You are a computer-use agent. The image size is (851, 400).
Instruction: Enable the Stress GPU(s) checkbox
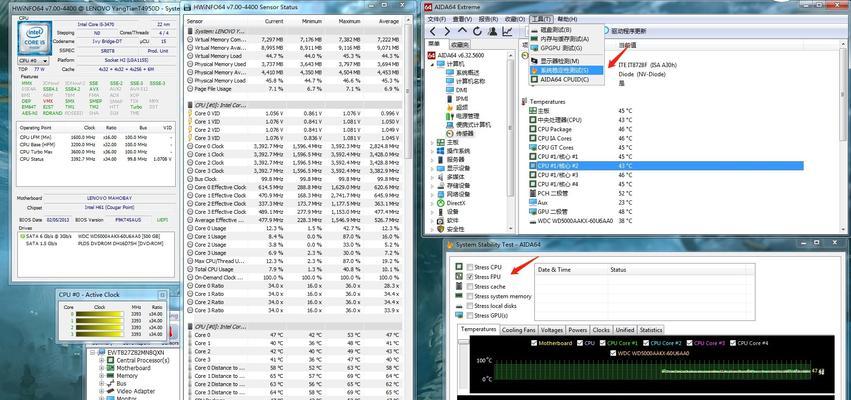tap(470, 315)
